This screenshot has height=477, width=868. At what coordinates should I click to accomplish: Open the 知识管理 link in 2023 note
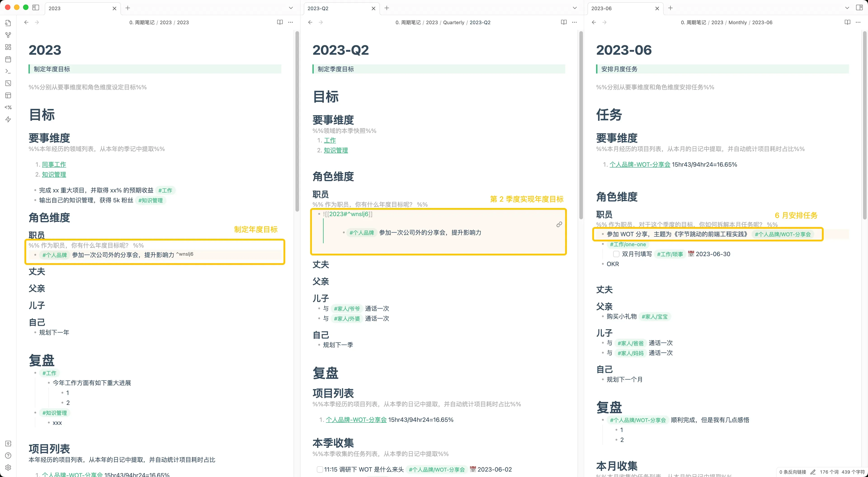pos(54,175)
